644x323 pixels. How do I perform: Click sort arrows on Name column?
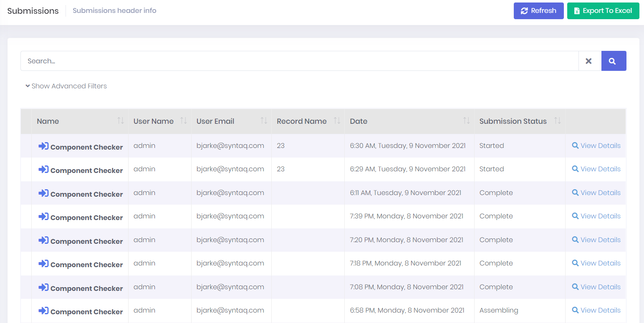tap(121, 121)
